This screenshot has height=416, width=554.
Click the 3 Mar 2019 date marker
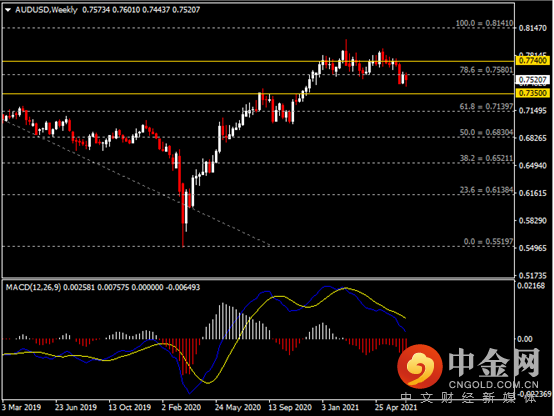22,407
